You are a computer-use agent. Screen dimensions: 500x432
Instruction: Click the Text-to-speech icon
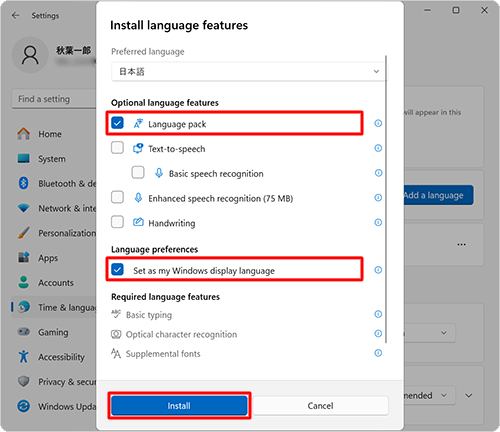point(138,148)
